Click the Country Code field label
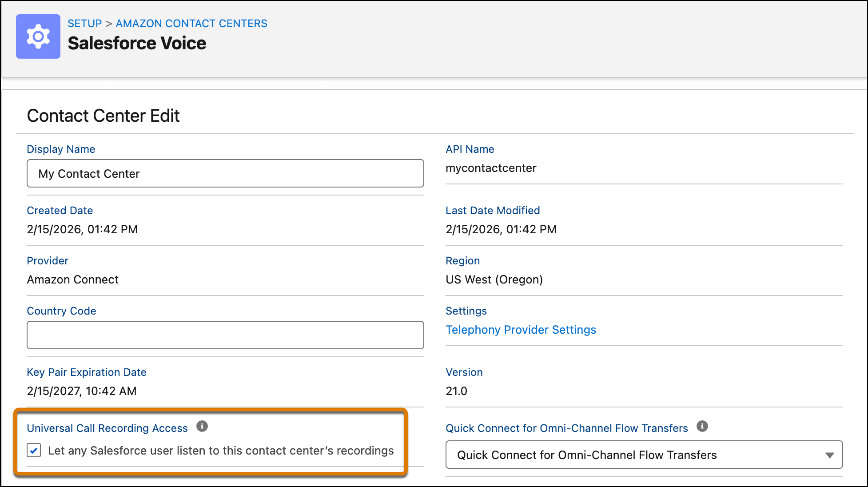The height and width of the screenshot is (487, 868). coord(61,311)
